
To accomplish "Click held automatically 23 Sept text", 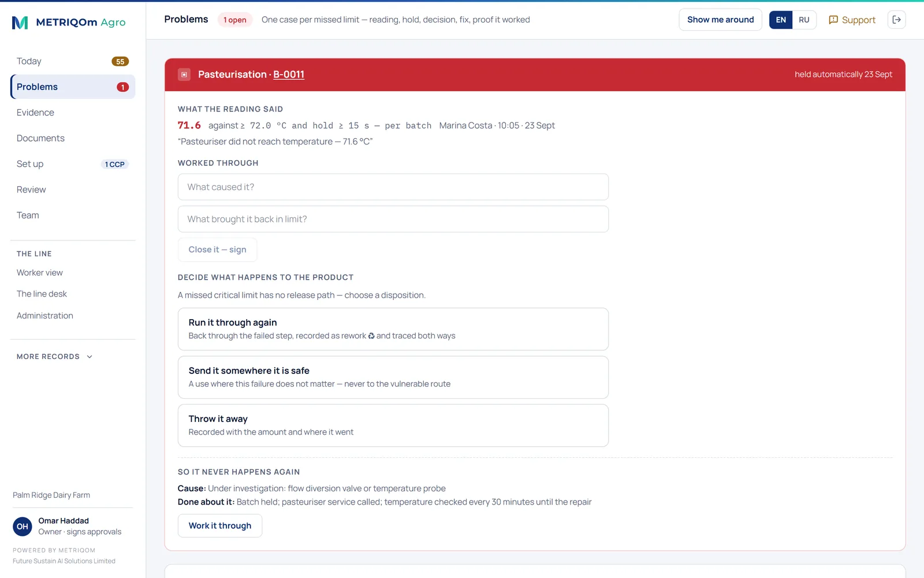I will tap(843, 75).
